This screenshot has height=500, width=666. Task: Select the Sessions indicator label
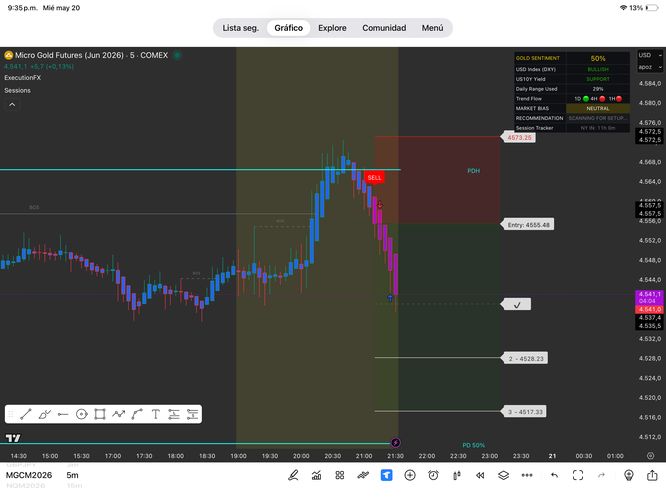(x=17, y=90)
